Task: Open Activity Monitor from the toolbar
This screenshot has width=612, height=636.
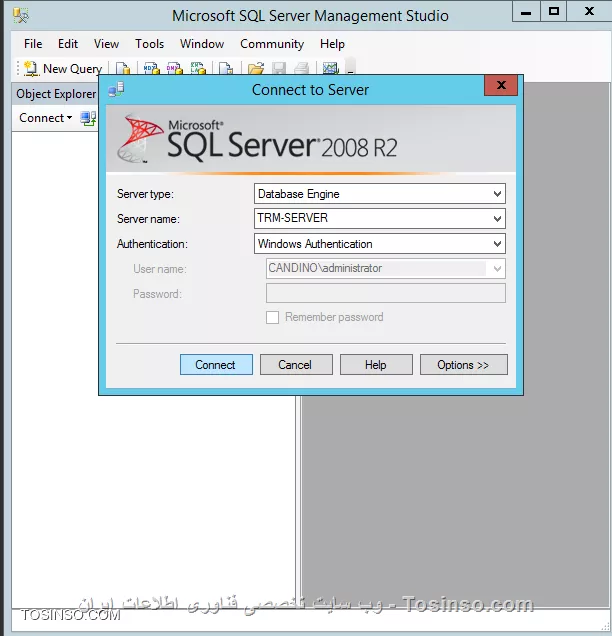Action: pyautogui.click(x=331, y=69)
